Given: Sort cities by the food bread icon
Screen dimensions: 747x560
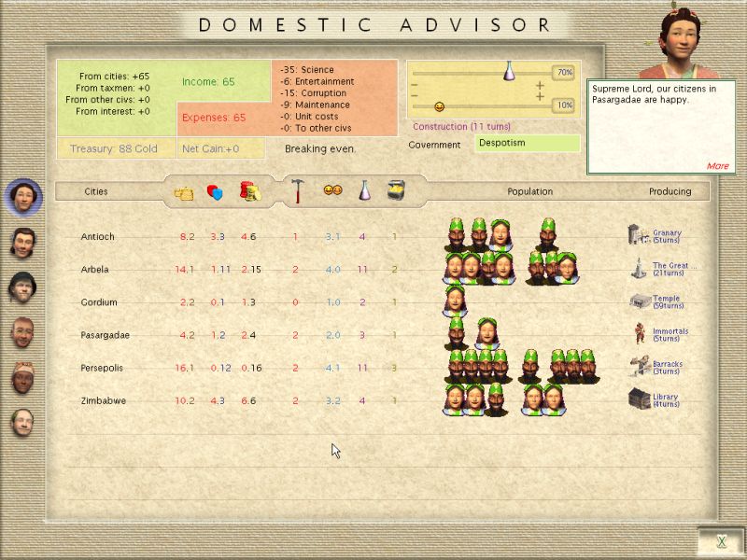Looking at the screenshot, I should tap(184, 193).
